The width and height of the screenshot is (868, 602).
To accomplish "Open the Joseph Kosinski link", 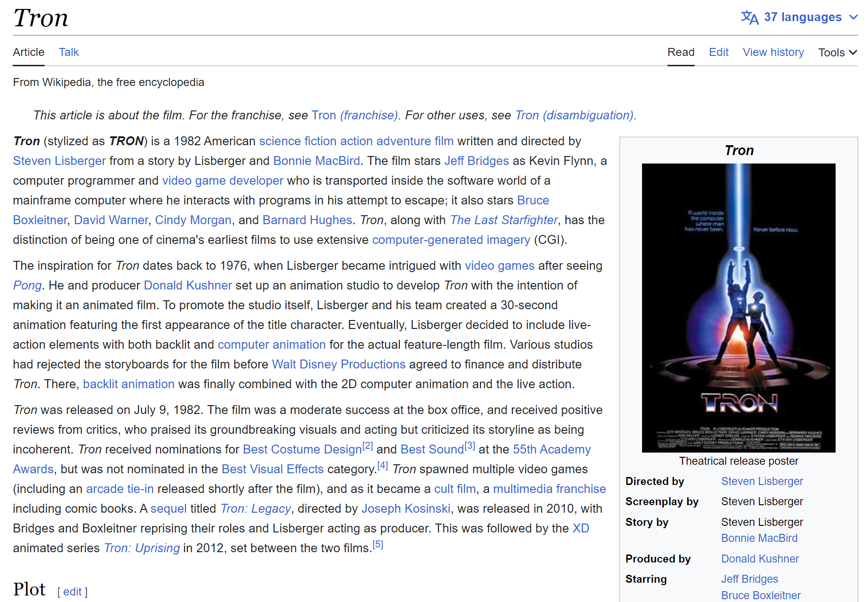I will click(x=406, y=508).
